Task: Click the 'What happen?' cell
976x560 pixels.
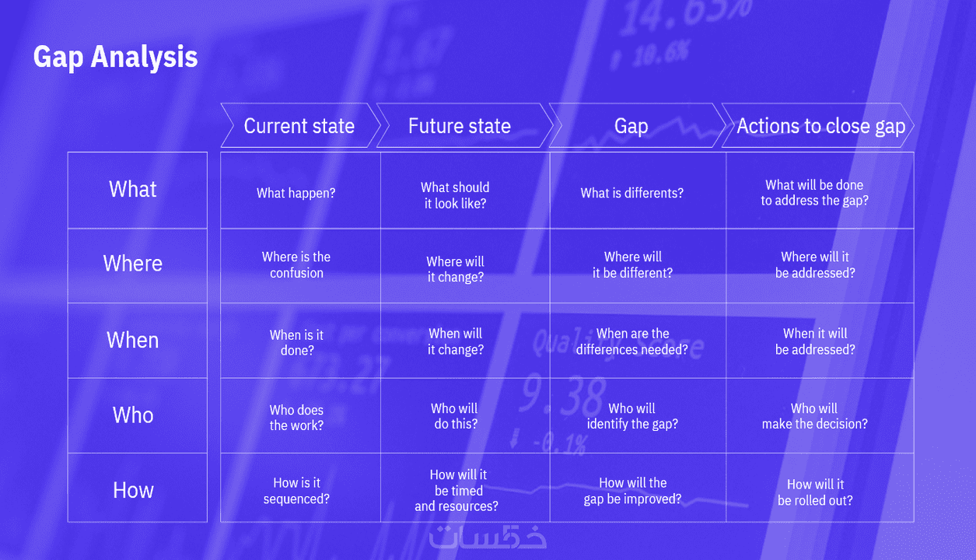Action: (x=301, y=190)
